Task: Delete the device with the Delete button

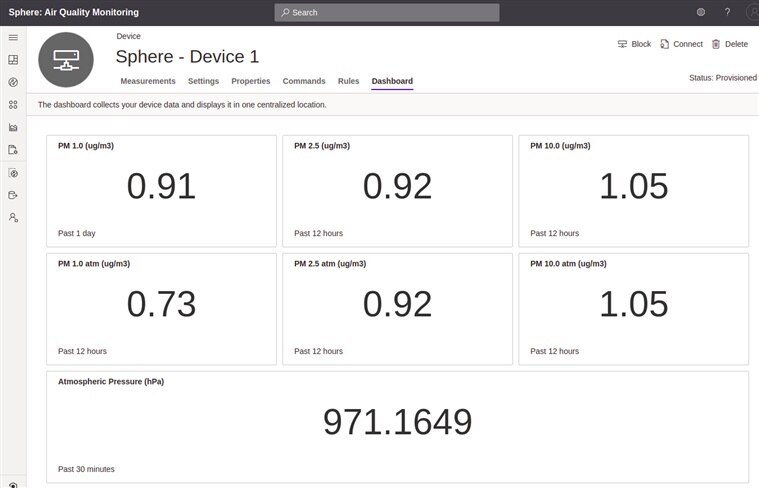Action: point(729,44)
